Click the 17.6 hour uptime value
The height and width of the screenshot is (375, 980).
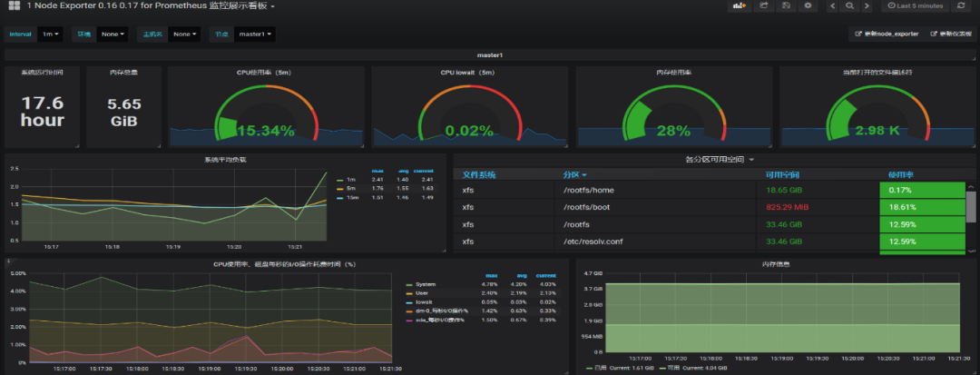coord(43,112)
